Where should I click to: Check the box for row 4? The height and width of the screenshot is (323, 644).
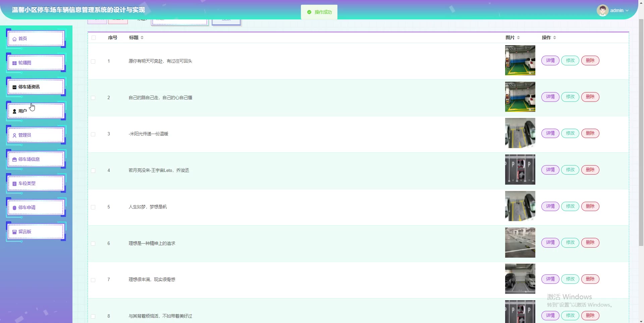(93, 171)
